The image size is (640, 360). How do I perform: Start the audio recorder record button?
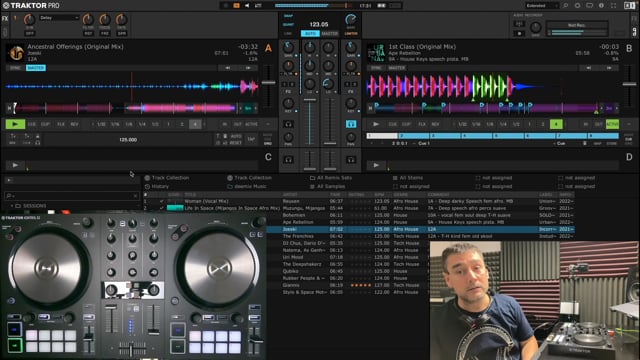(519, 33)
